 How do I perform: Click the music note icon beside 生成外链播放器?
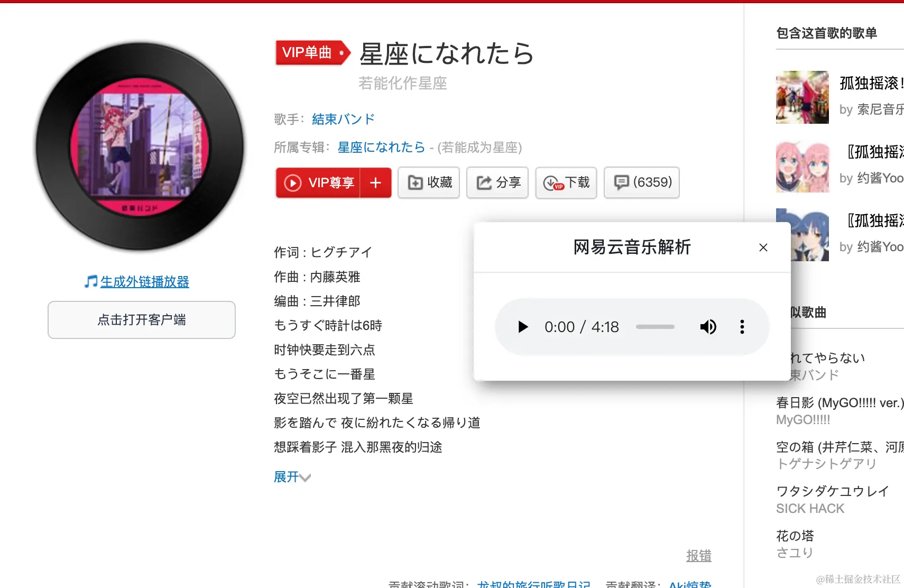(x=91, y=282)
